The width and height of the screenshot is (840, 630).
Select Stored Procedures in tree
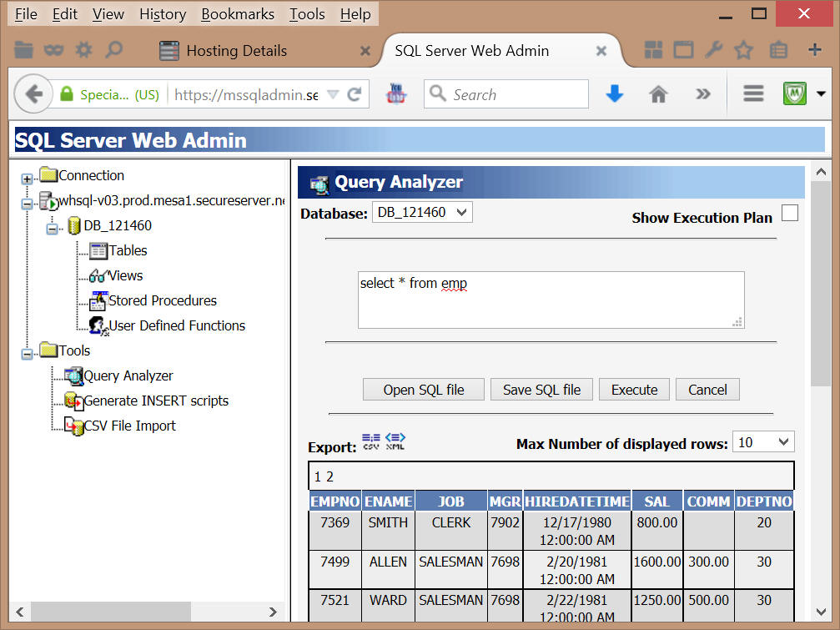click(x=163, y=300)
